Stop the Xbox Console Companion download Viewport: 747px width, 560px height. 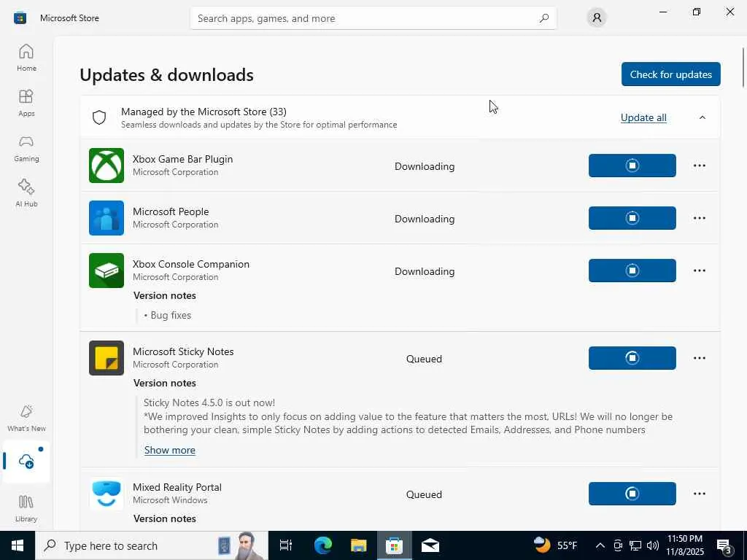[x=632, y=271]
